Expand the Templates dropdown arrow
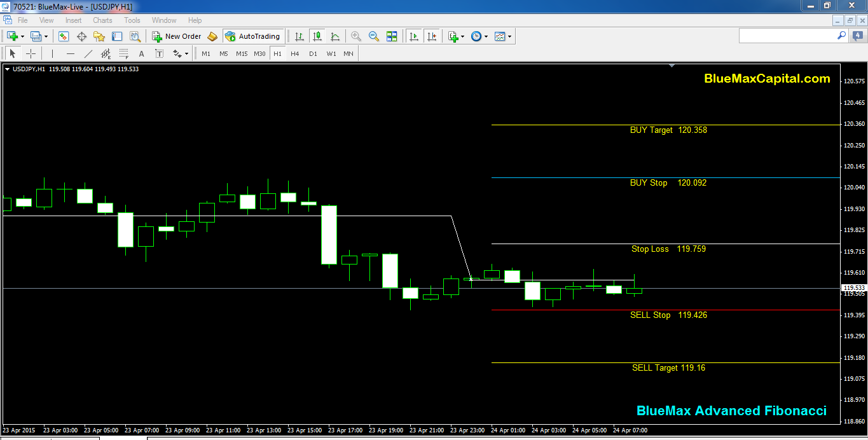The height and width of the screenshot is (440, 868). (509, 36)
